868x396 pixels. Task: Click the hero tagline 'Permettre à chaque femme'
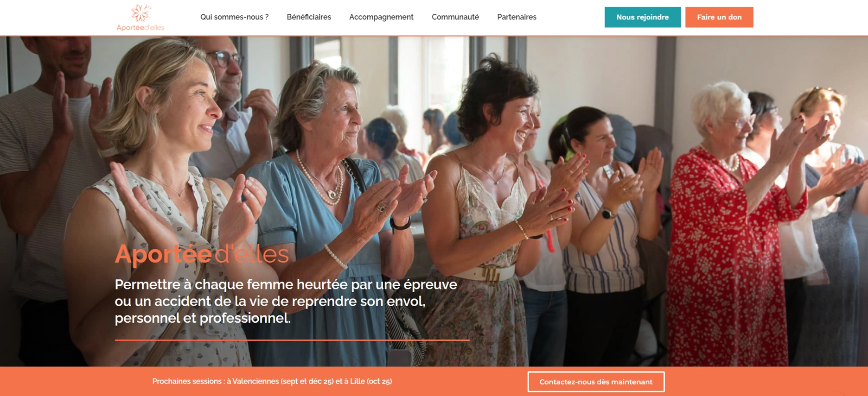click(x=286, y=301)
